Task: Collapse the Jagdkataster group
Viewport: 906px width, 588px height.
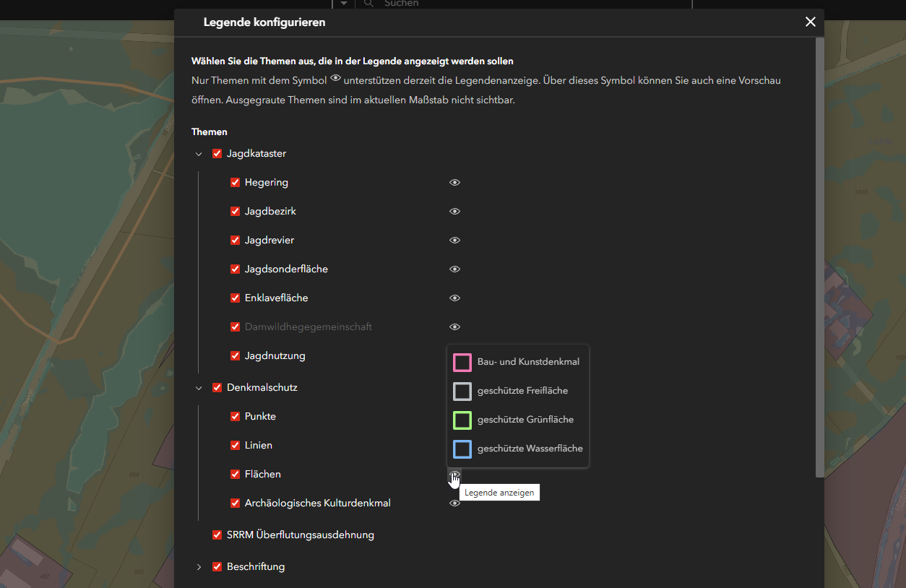Action: 199,154
